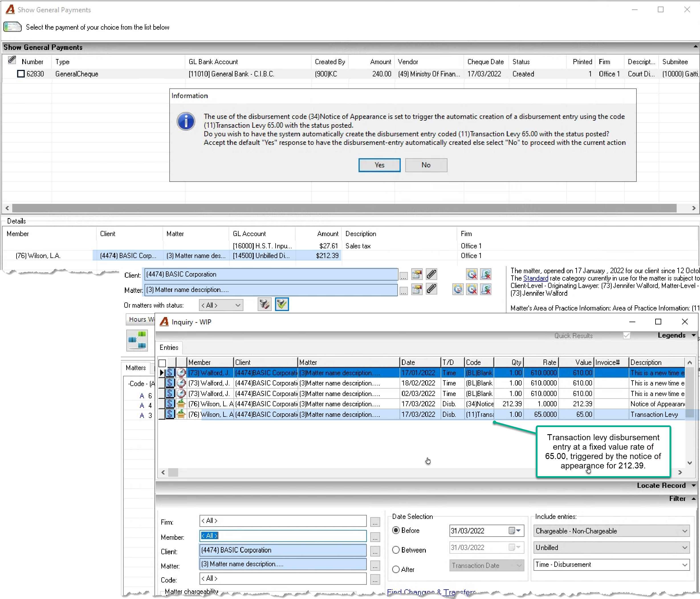Toggle the select-all checkbox in Entries grid header
The height and width of the screenshot is (599, 700).
tap(162, 363)
